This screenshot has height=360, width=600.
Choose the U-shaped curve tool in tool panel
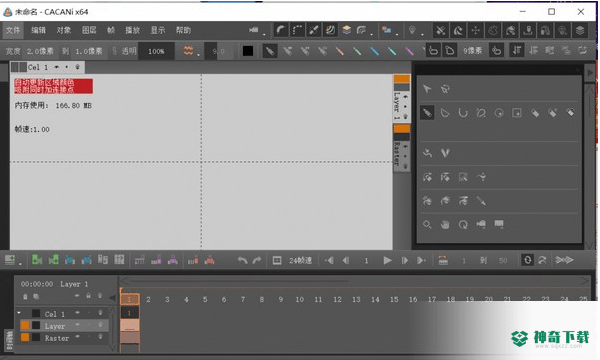point(463,113)
